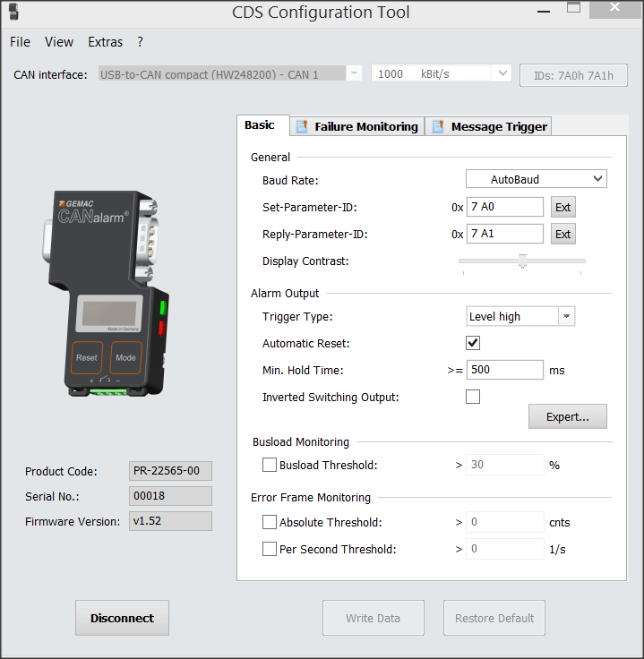
Task: Maximize the CDS Configuration Tool window
Action: (573, 8)
